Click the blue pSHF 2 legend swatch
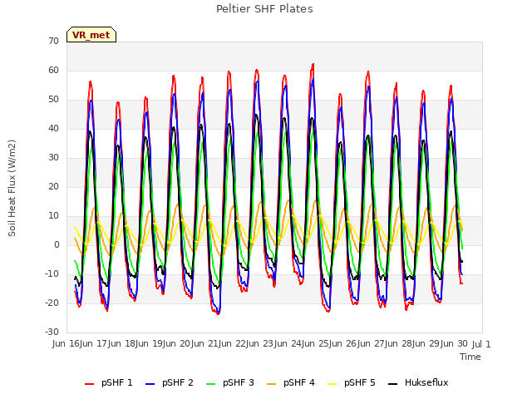 click(x=150, y=384)
